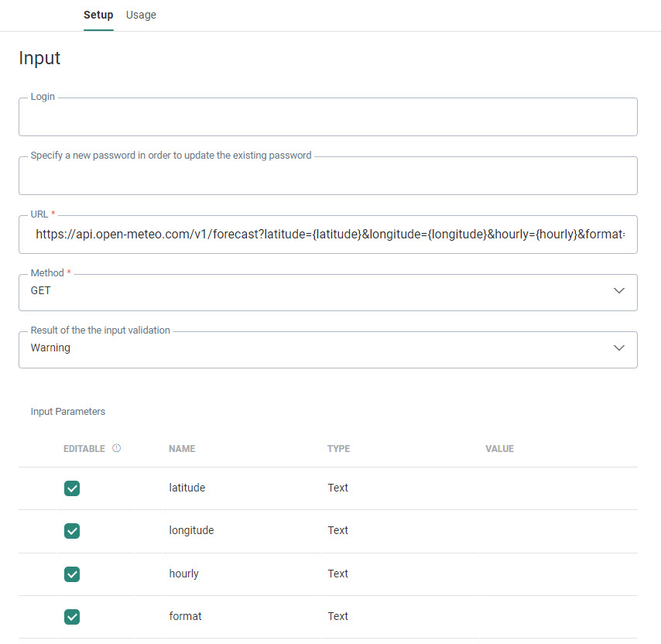Click the TYPE column header
This screenshot has width=661, height=644.
(338, 449)
